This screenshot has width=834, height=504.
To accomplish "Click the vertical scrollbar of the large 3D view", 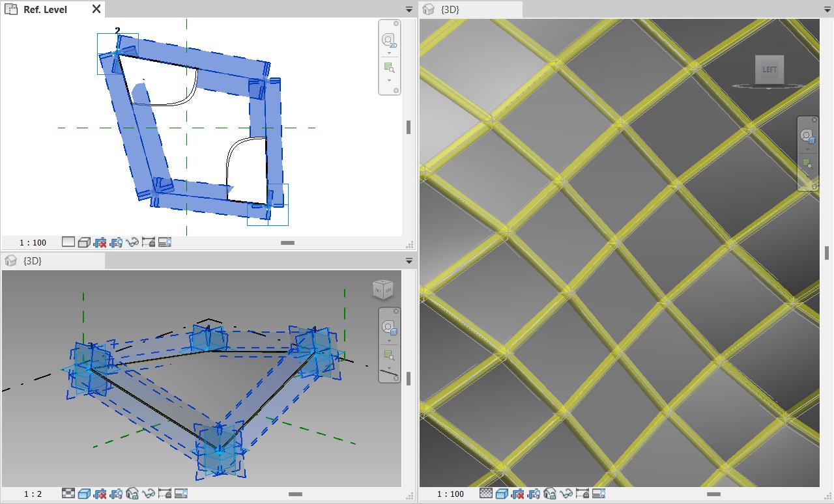I will [827, 252].
